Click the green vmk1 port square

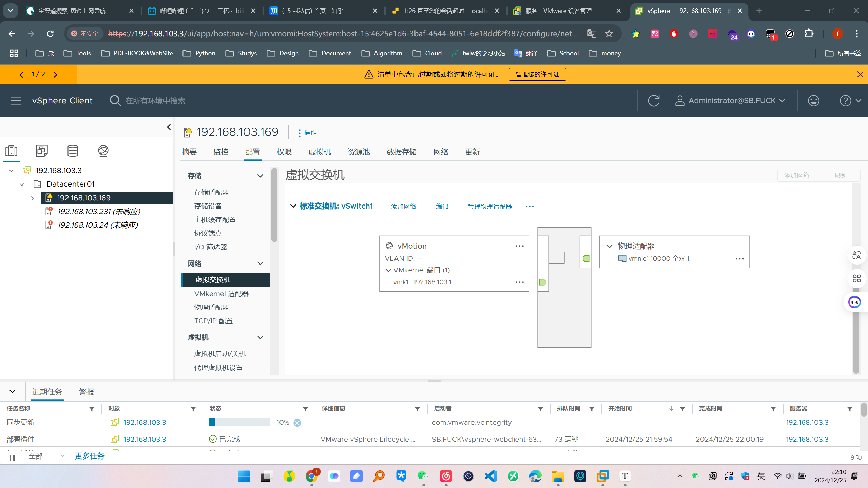pos(542,282)
